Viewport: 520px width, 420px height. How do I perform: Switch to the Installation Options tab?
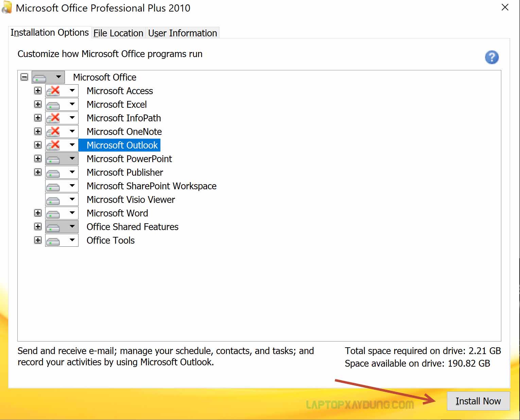coord(50,33)
